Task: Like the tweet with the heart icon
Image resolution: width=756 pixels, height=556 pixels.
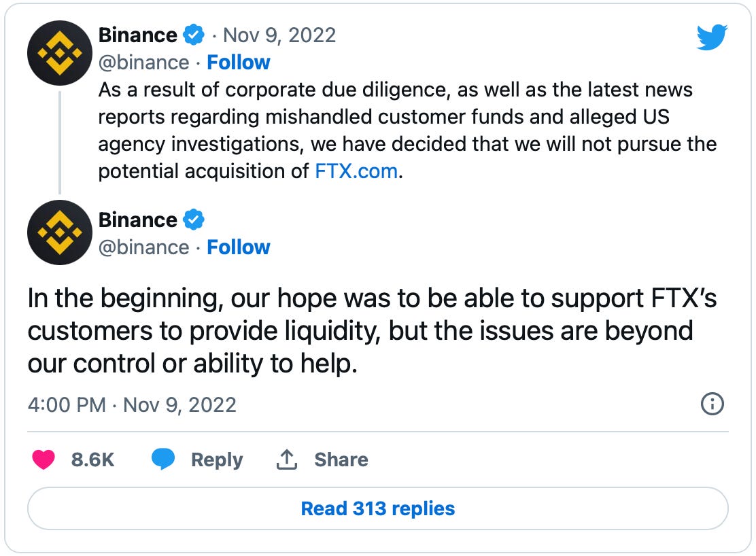Action: coord(44,460)
